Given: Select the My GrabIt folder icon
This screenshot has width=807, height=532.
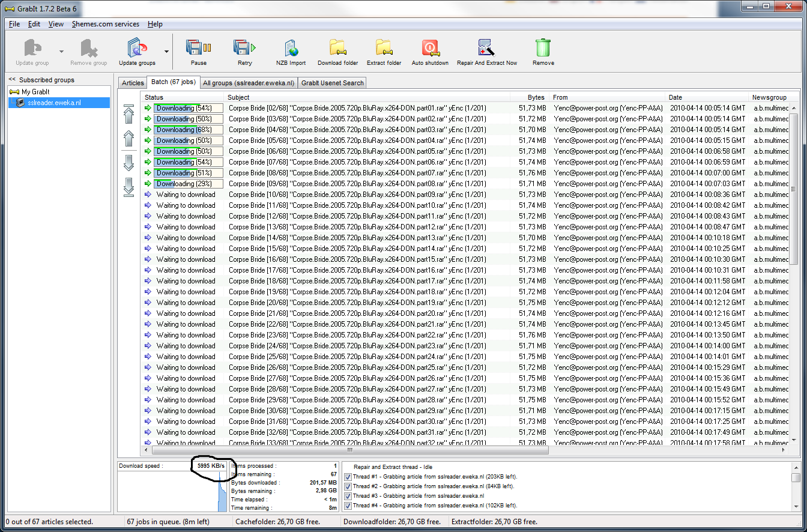Looking at the screenshot, I should click(x=14, y=92).
